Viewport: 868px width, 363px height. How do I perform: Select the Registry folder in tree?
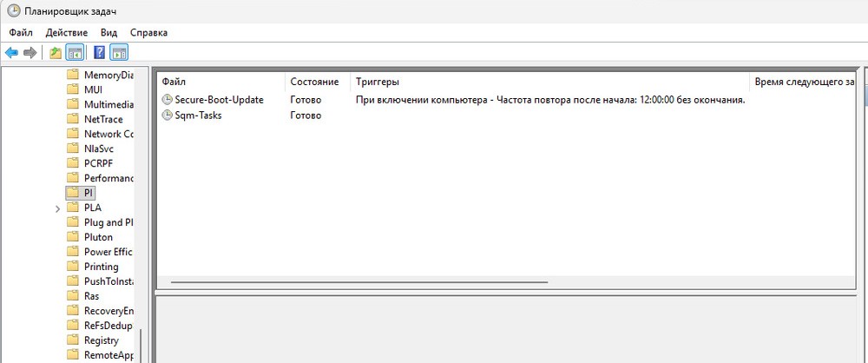tap(102, 340)
